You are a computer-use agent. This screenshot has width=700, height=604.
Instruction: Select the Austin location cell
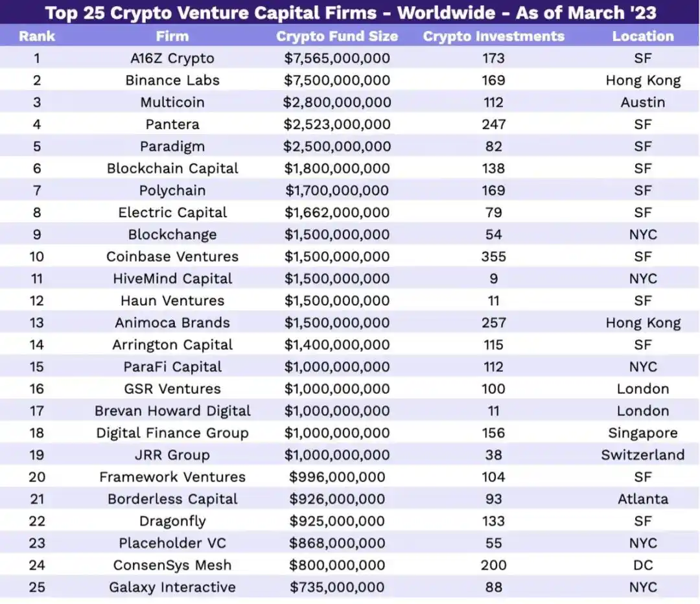tap(642, 102)
